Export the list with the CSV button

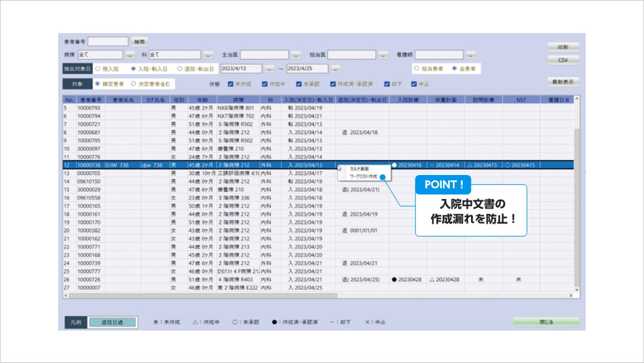pyautogui.click(x=562, y=60)
